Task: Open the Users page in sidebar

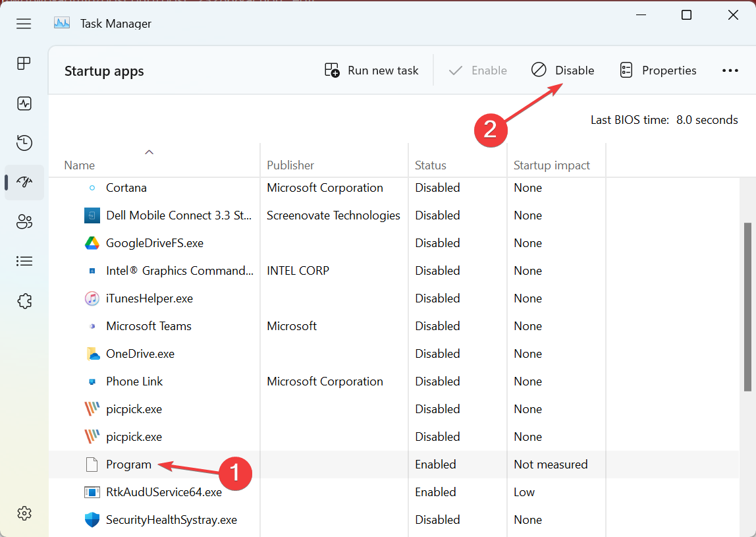Action: [24, 222]
